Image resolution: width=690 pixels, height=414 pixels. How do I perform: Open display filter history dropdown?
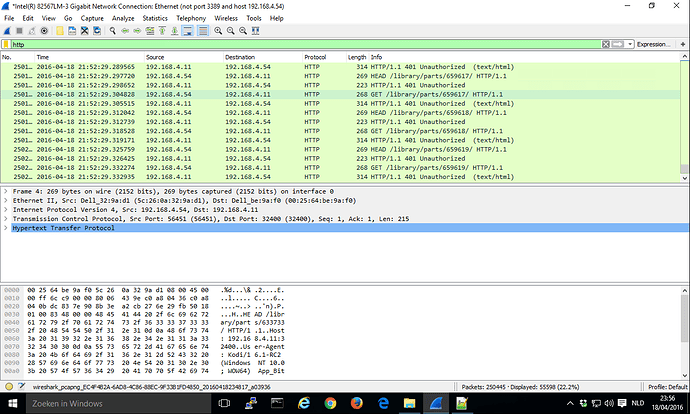click(630, 44)
